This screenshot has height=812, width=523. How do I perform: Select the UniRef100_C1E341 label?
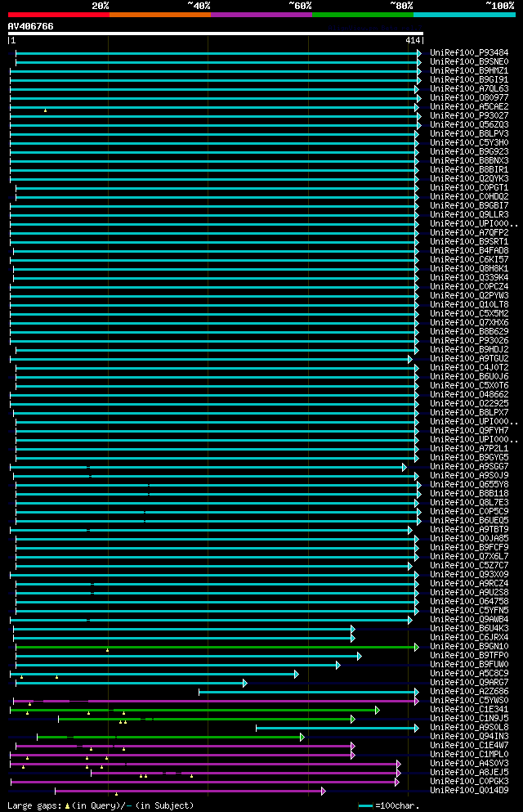(469, 710)
